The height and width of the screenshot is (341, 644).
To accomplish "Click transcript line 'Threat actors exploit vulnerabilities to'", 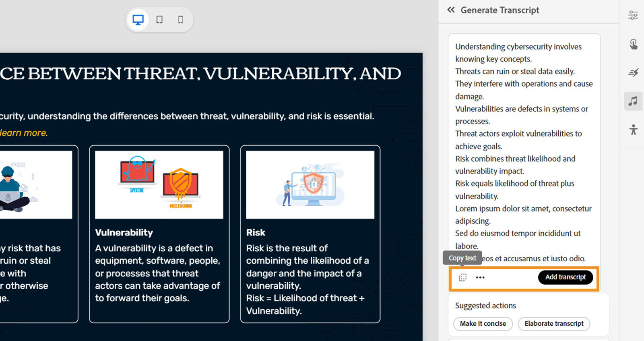I will pos(518,134).
